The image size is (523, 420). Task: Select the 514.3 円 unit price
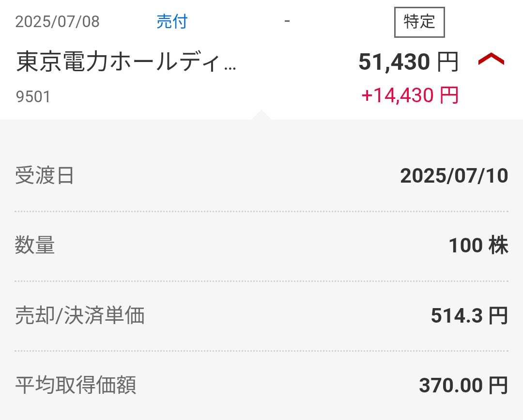coord(469,316)
